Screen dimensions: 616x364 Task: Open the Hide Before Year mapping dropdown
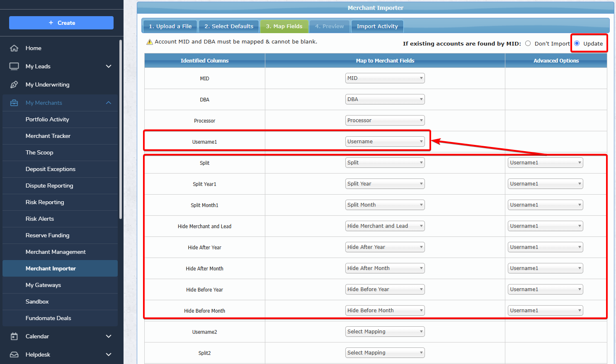[x=385, y=289]
